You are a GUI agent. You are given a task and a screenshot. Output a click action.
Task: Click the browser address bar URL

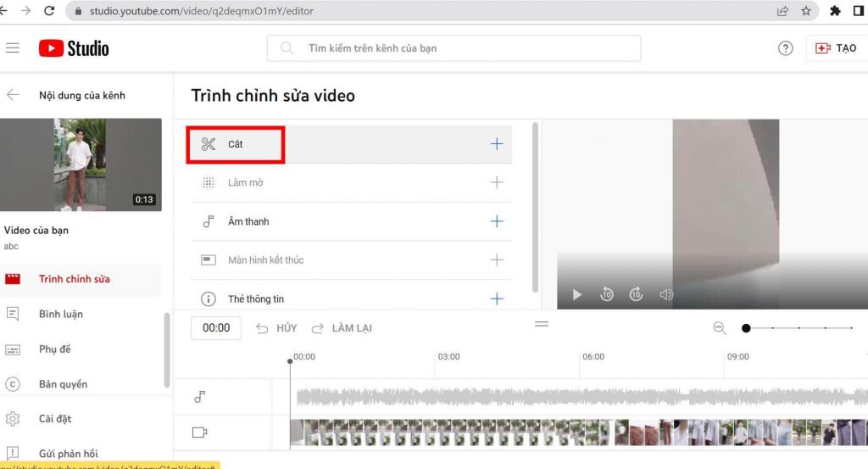(202, 10)
